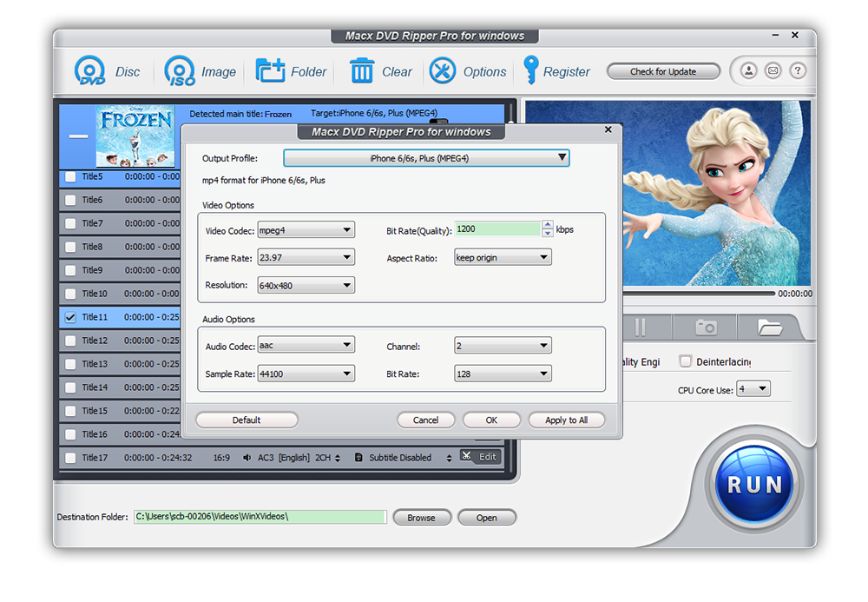The height and width of the screenshot is (602, 868).
Task: Decrease video bit rate with down arrow
Action: coord(548,233)
